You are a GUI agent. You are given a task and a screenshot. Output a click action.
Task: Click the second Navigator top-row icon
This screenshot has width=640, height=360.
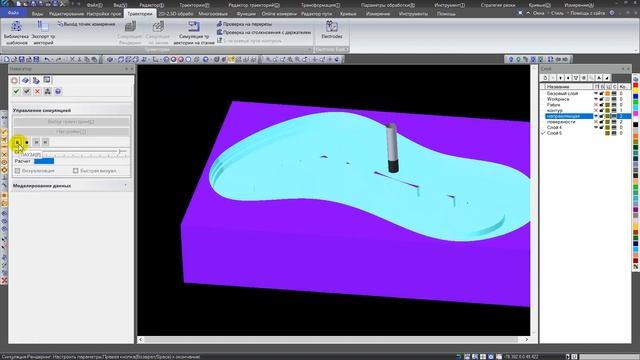click(x=25, y=80)
